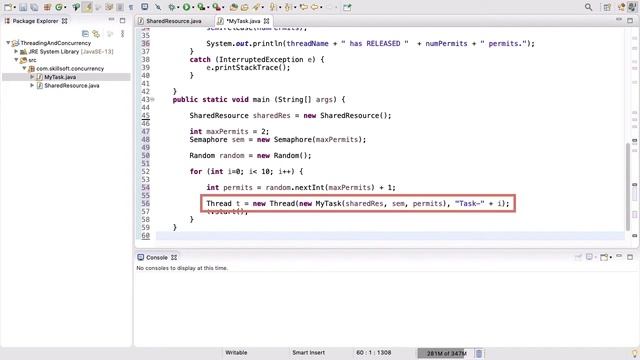
Task: Click the tip lightbulb in status bar
Action: pos(634,353)
